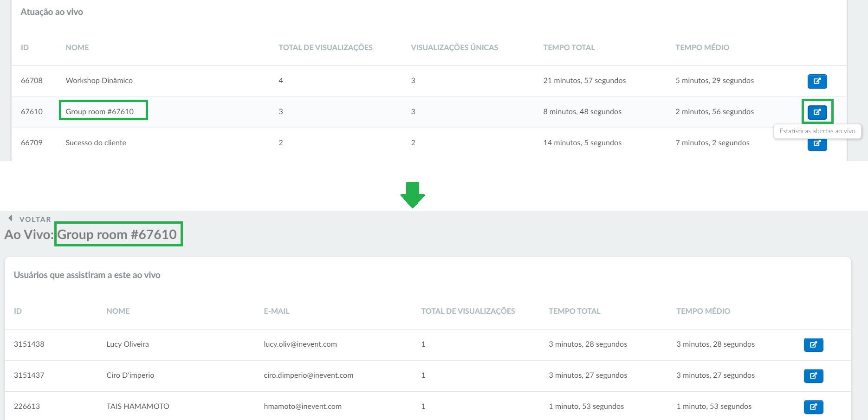868x420 pixels.
Task: Click Lucy Oliveira name
Action: tap(128, 344)
